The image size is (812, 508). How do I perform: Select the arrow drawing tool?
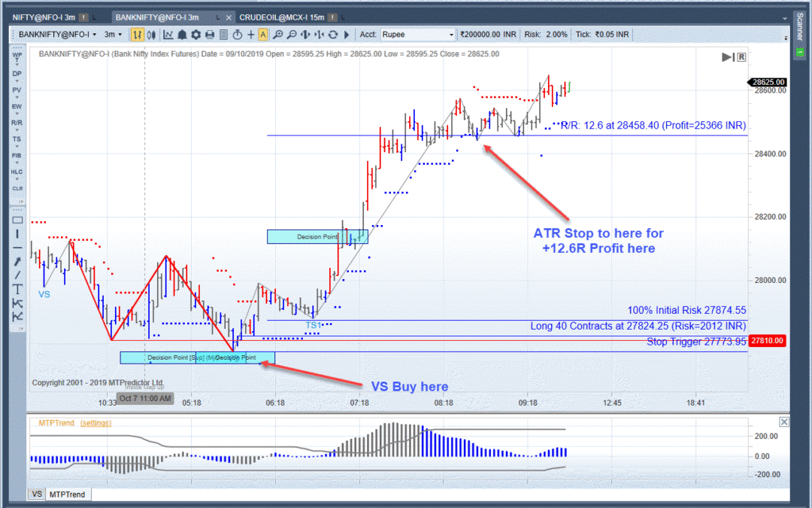click(17, 261)
